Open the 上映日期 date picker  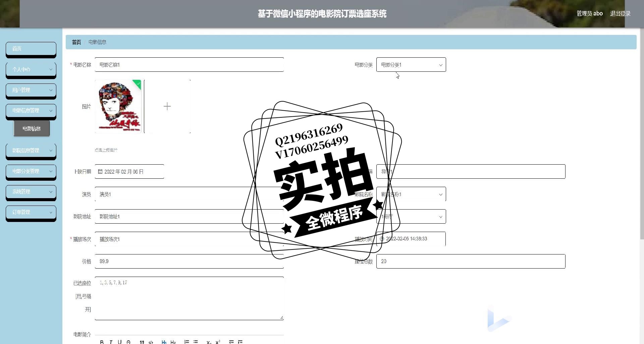click(x=129, y=172)
